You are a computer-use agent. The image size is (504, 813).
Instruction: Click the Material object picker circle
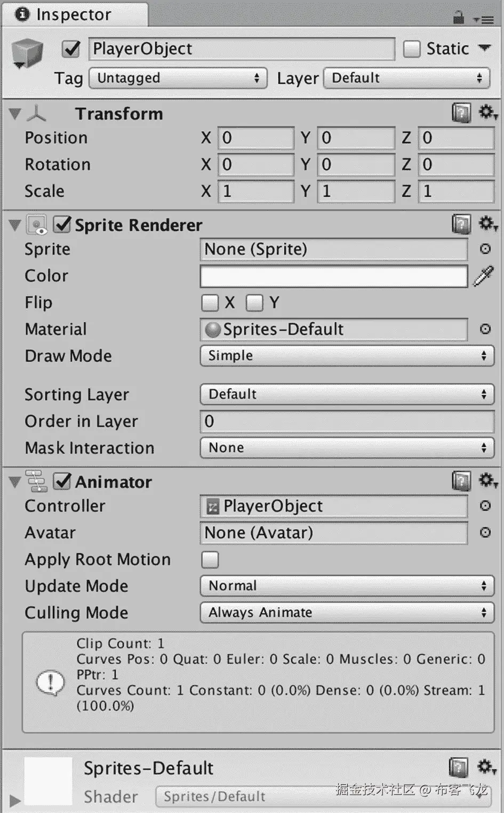point(485,329)
